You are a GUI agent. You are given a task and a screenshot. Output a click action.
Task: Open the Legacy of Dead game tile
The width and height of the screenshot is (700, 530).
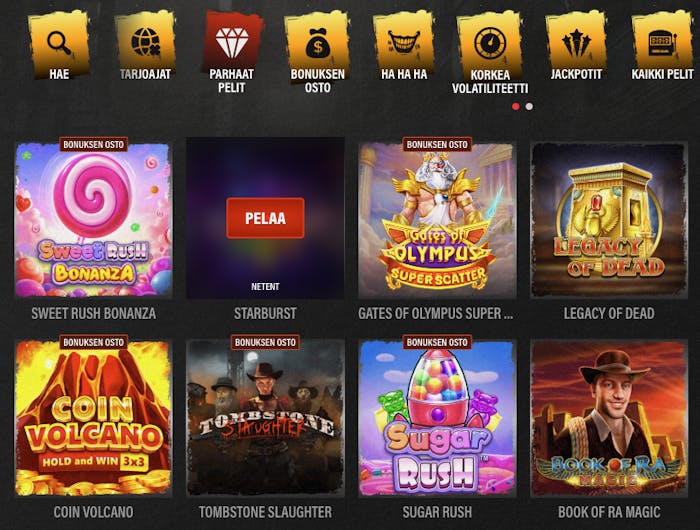[x=609, y=220]
